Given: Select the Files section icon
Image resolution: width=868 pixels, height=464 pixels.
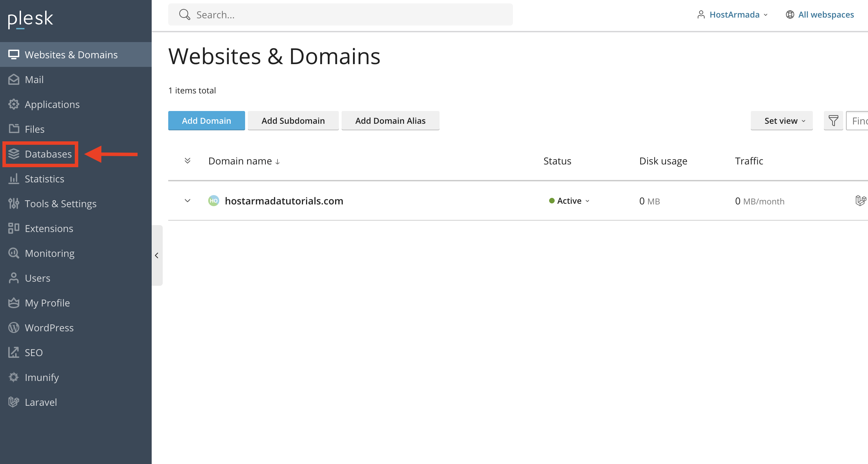Looking at the screenshot, I should (14, 129).
